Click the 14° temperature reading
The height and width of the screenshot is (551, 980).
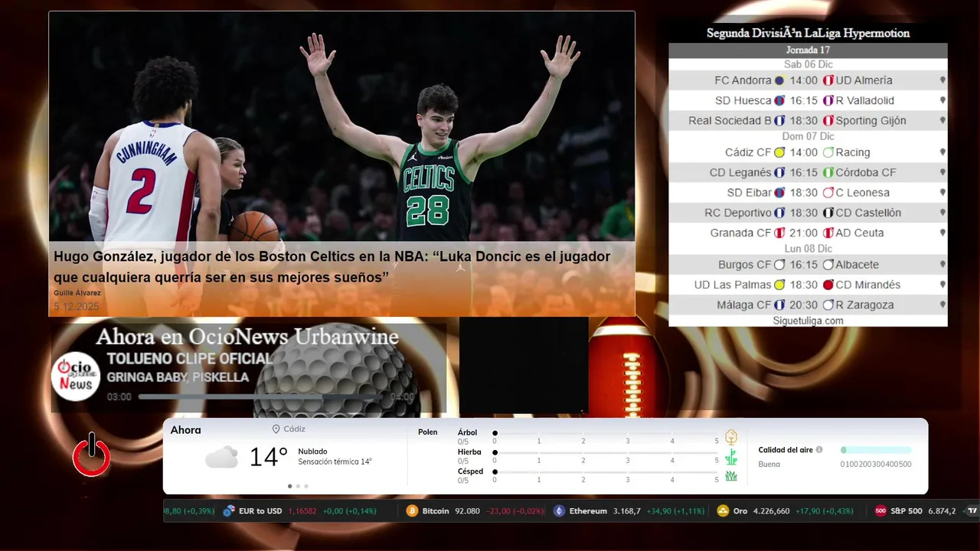[x=269, y=458]
